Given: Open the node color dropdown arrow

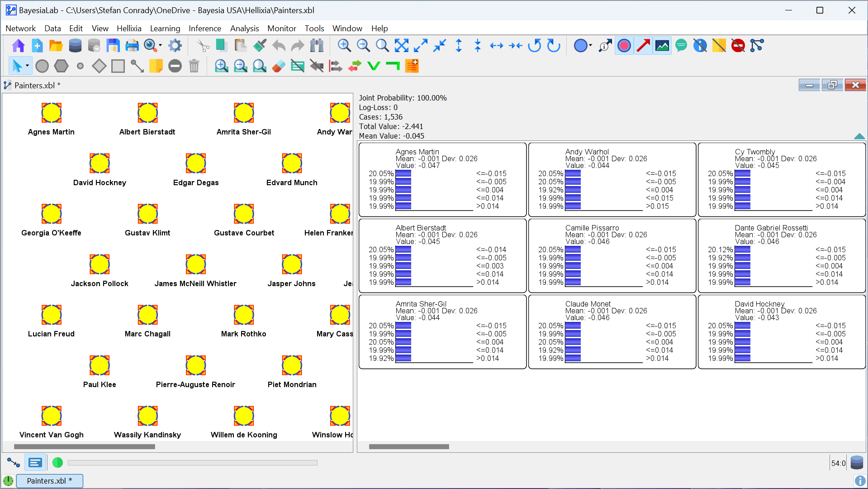Looking at the screenshot, I should (x=591, y=46).
